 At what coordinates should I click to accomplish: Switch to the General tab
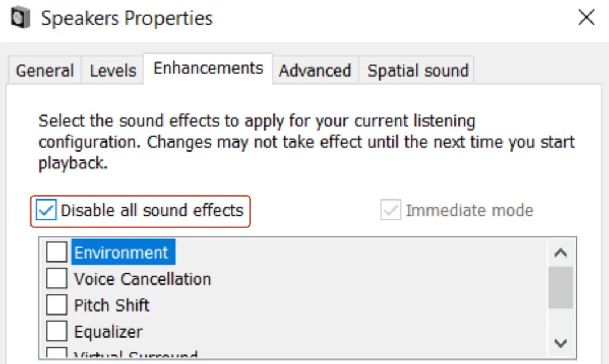(45, 70)
